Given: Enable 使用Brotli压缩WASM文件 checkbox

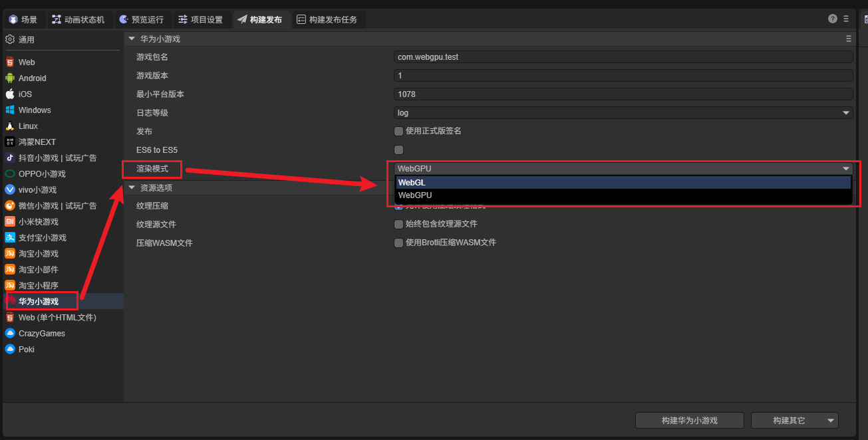Looking at the screenshot, I should click(x=399, y=243).
